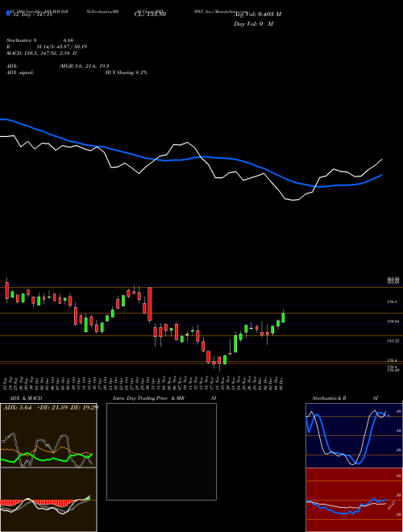
Task: Click the 'BUY Slowing @ 2%' signal text
Action: click(127, 73)
